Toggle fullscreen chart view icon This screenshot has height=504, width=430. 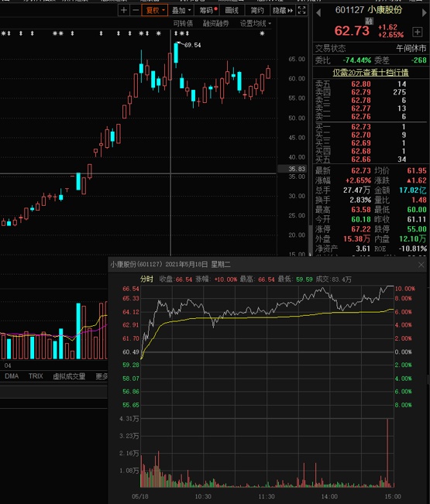point(301,10)
